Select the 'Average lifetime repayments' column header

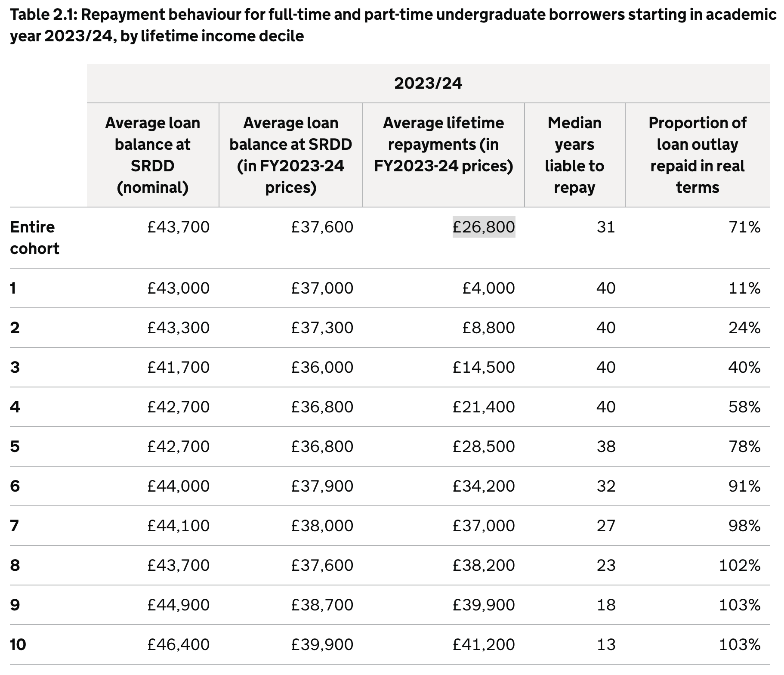443,144
